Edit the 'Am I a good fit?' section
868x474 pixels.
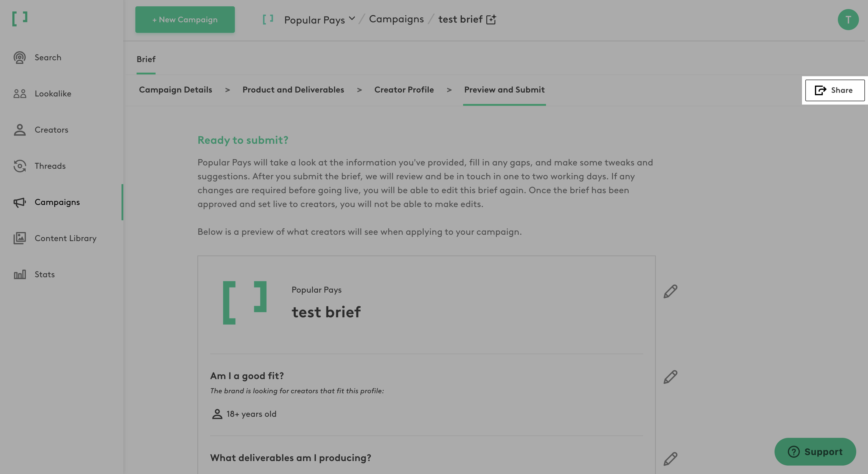(x=670, y=377)
